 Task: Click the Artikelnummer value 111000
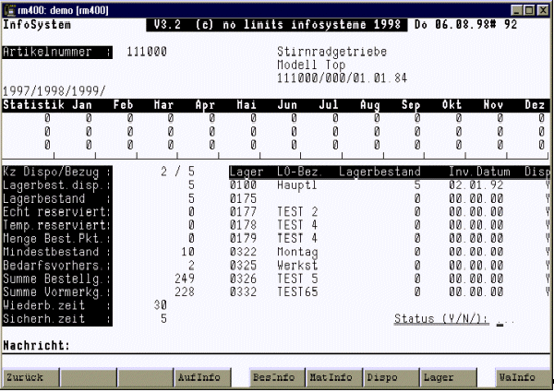(147, 53)
